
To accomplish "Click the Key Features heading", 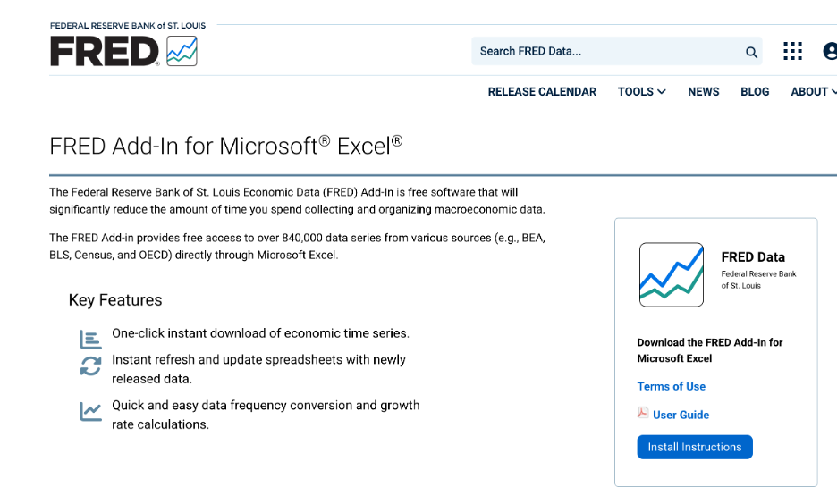I will click(x=115, y=299).
